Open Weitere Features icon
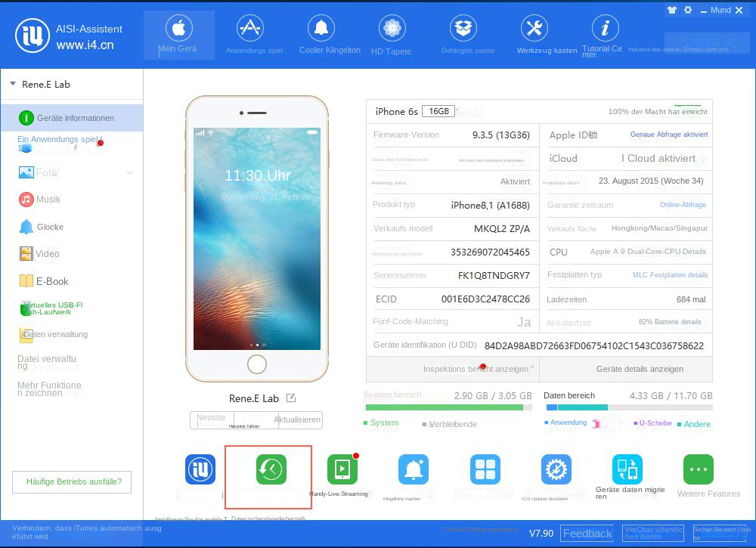Image resolution: width=756 pixels, height=548 pixels. pos(698,469)
